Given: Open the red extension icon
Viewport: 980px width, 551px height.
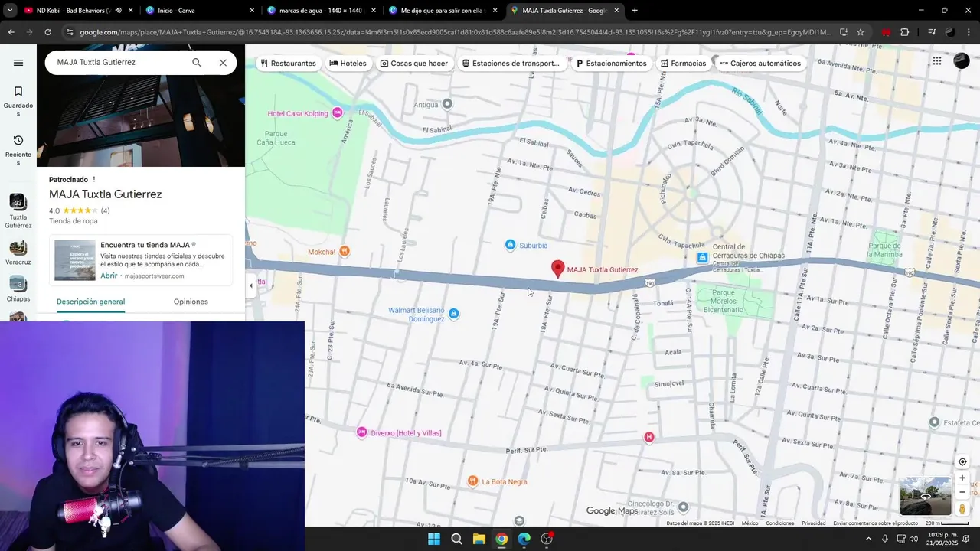Looking at the screenshot, I should click(x=887, y=32).
